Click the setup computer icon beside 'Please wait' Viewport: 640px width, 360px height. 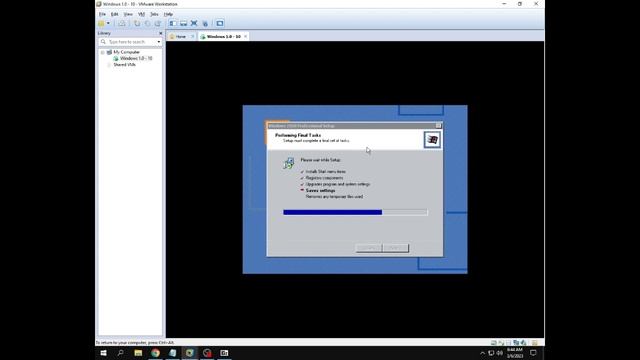click(x=289, y=163)
